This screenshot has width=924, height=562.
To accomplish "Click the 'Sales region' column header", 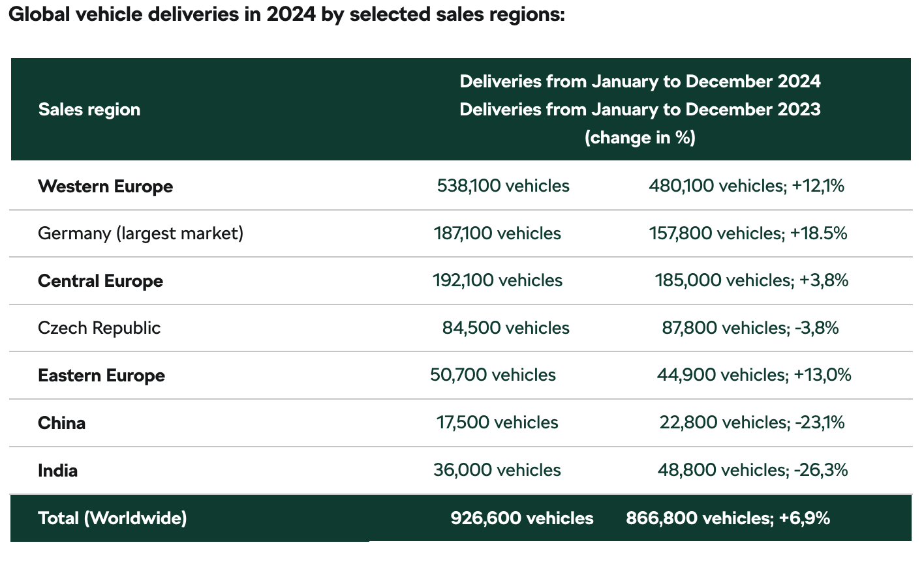I will (x=89, y=110).
